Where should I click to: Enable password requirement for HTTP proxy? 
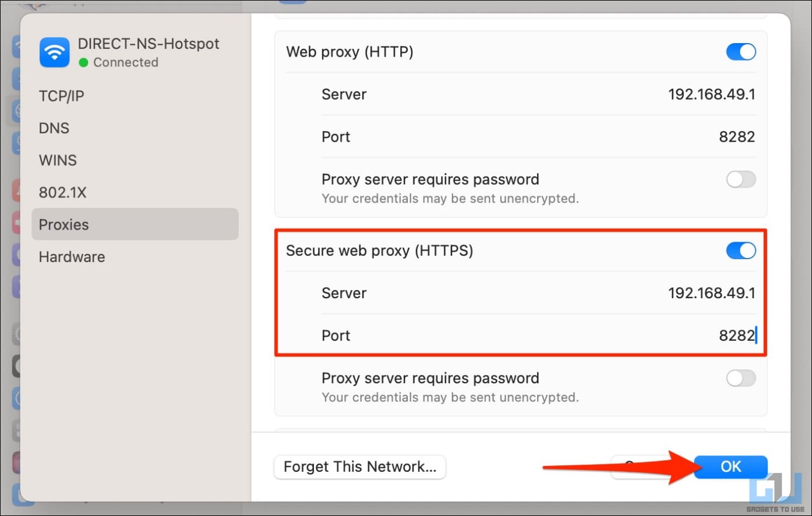point(741,179)
